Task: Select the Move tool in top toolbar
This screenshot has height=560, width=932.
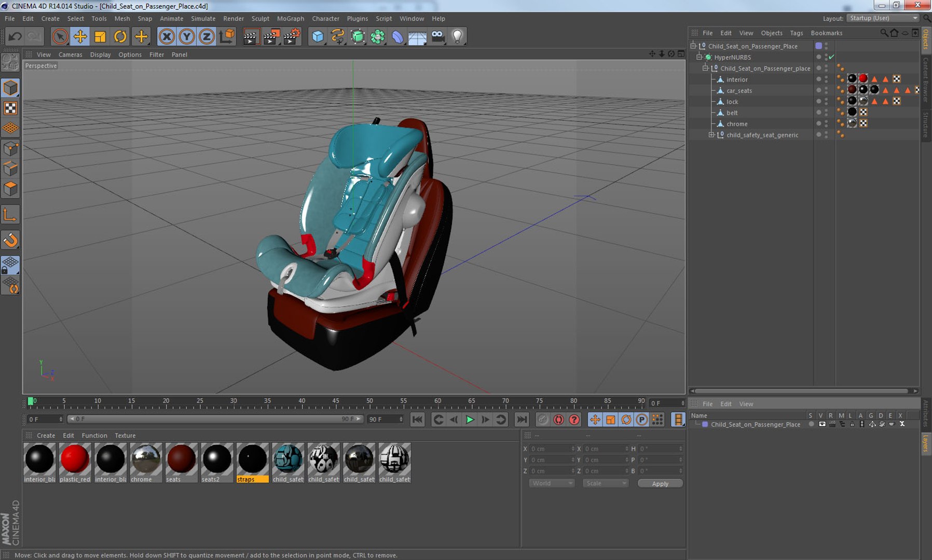Action: point(80,36)
